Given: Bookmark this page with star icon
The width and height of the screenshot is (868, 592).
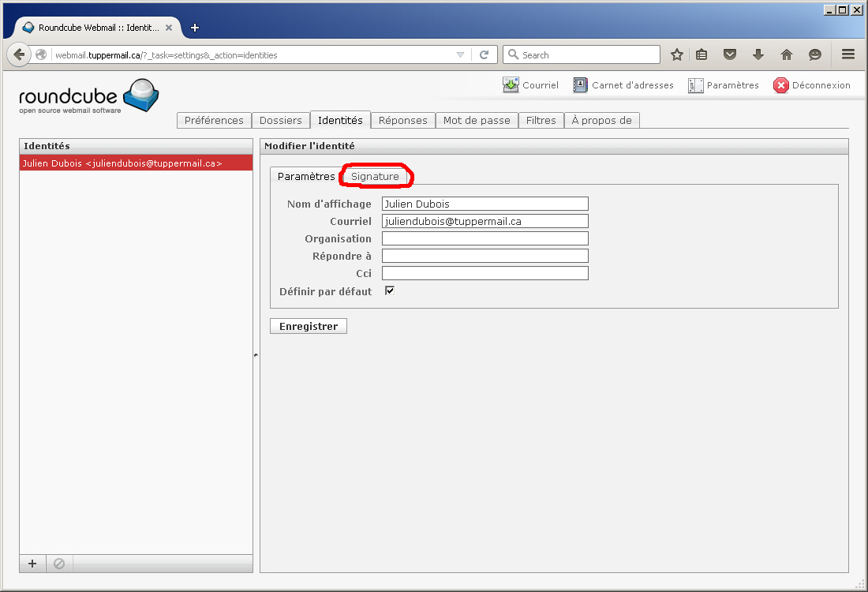Looking at the screenshot, I should pos(676,54).
